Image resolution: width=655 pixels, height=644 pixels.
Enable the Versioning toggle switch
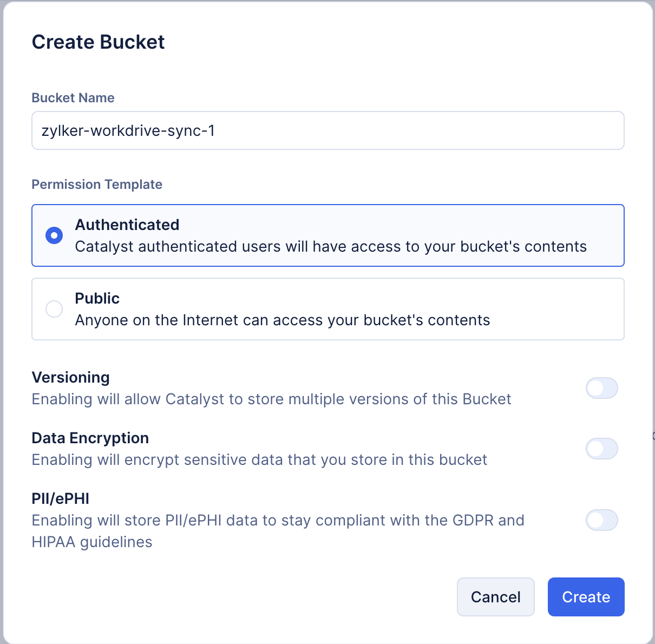coord(601,388)
